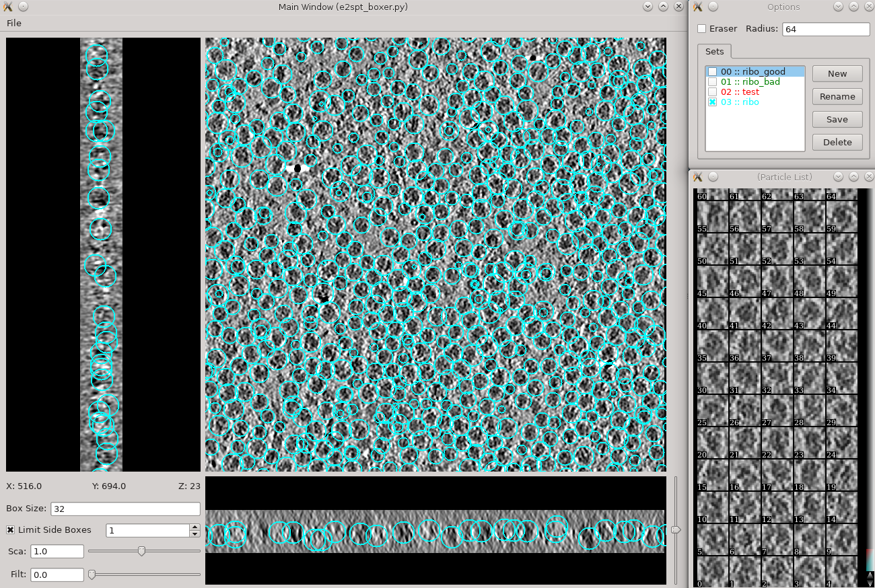Click up/down scroll arrows in Particle List corner
Image resolution: width=875 pixels, height=588 pixels.
(870, 579)
